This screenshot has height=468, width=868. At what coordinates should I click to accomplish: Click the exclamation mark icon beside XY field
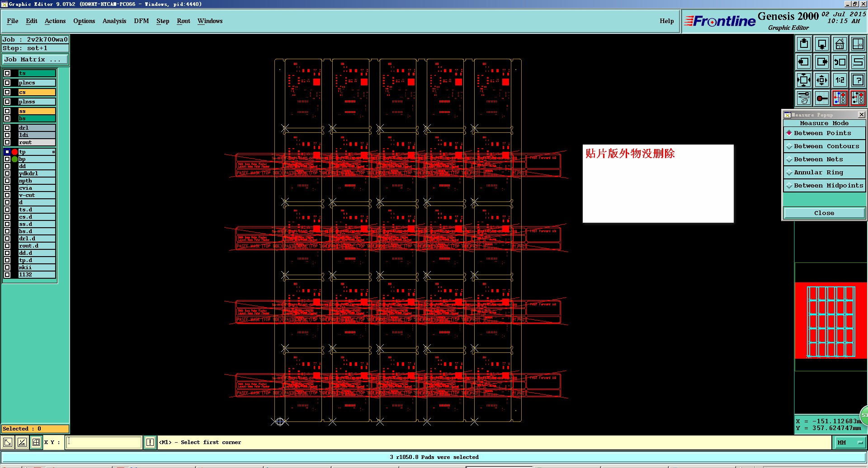pyautogui.click(x=150, y=442)
